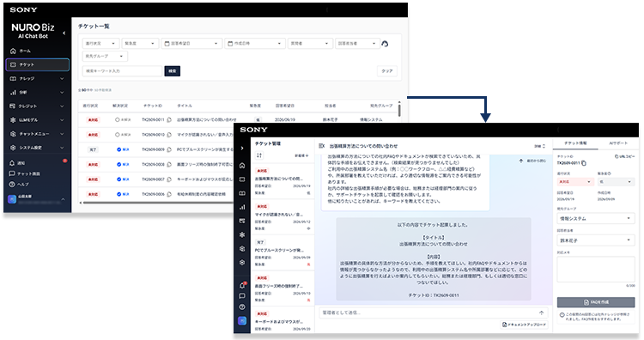Click the dark 検索 search button
644x340 pixels.
[172, 71]
